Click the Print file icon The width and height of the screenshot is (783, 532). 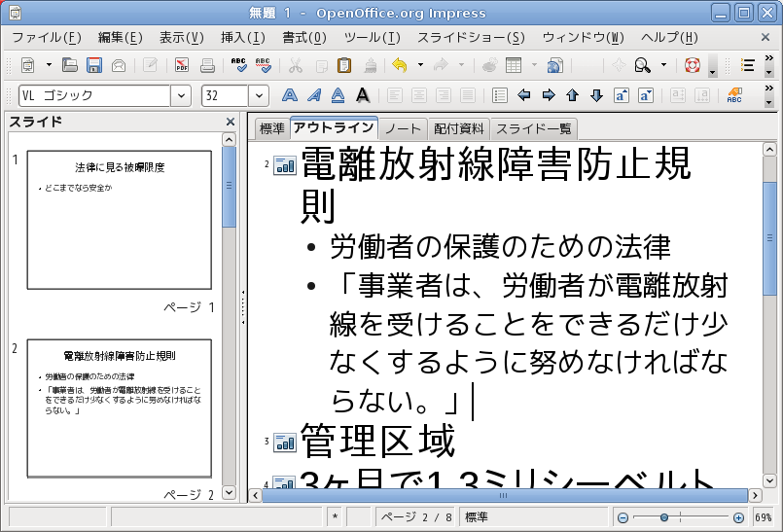click(x=207, y=65)
